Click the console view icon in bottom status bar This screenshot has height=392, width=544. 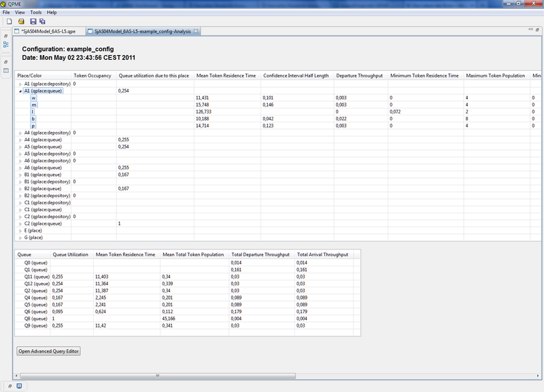19,386
